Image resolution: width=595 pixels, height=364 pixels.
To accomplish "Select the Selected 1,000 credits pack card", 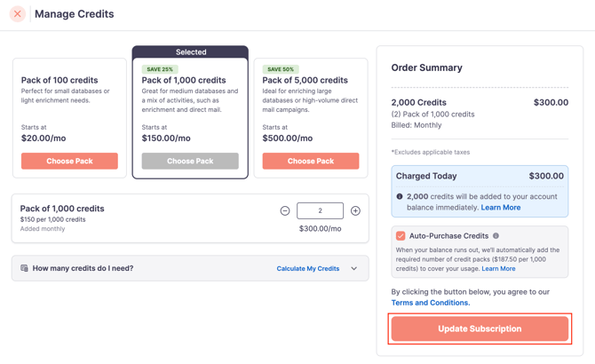I will (190, 112).
